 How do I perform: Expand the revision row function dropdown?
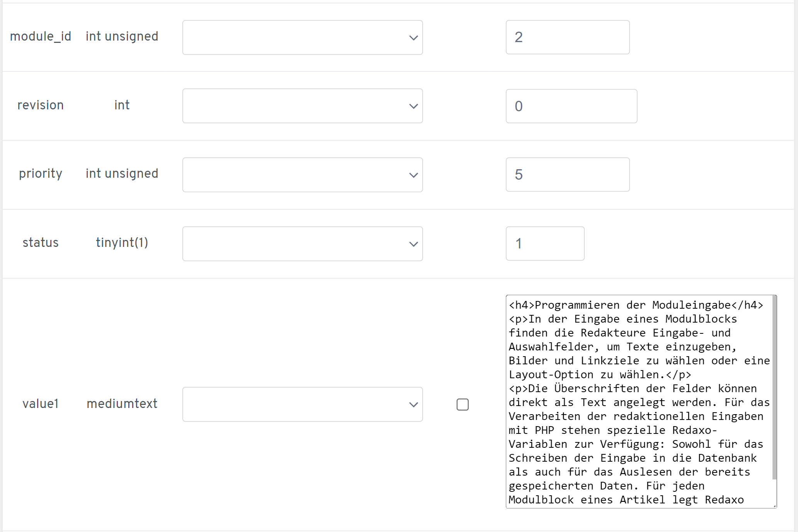302,106
